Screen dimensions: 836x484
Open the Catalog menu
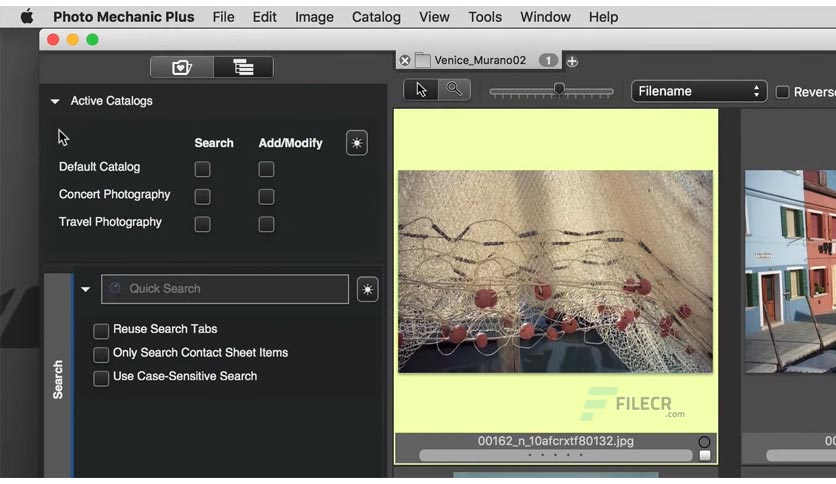[x=376, y=17]
